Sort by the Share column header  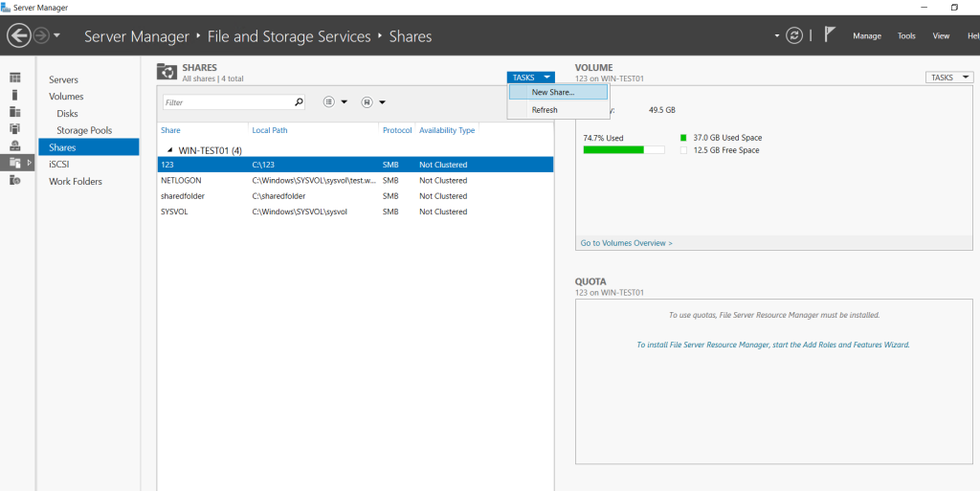(170, 130)
